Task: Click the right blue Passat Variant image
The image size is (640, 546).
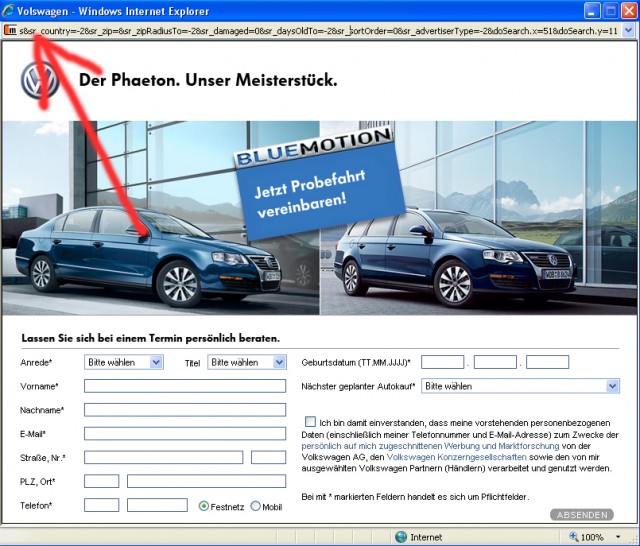Action: tap(455, 257)
